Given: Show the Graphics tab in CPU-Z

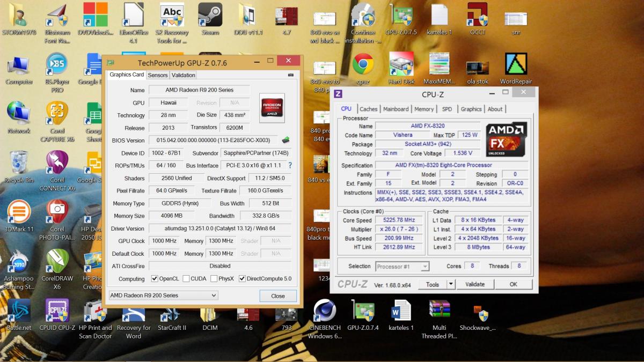Looking at the screenshot, I should 471,109.
